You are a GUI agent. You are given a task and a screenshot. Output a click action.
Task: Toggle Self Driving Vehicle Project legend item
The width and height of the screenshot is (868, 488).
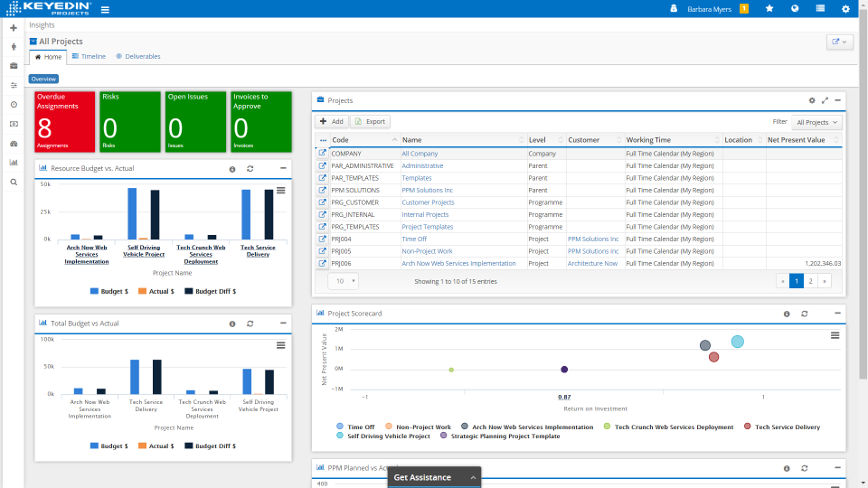click(x=383, y=436)
